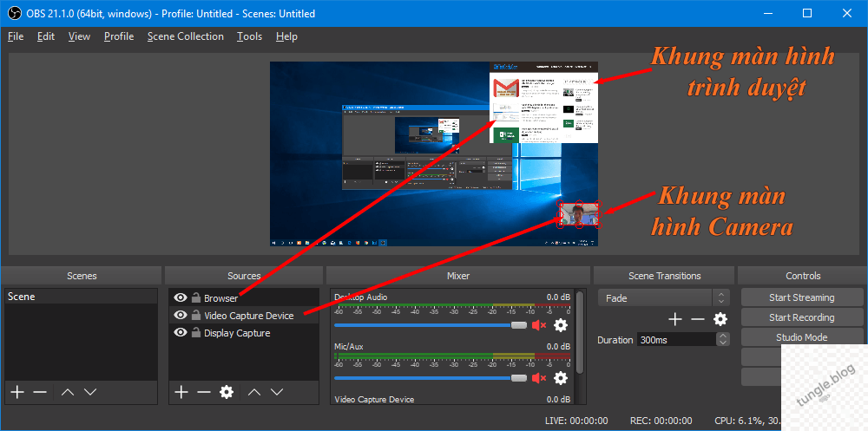The image size is (868, 431).
Task: Remove selected source with minus icon
Action: point(204,392)
